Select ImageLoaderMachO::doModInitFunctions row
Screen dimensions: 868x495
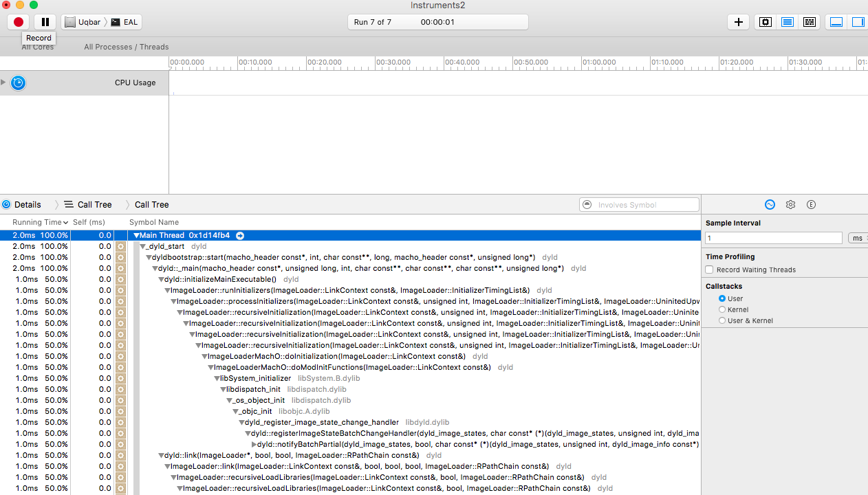point(350,367)
